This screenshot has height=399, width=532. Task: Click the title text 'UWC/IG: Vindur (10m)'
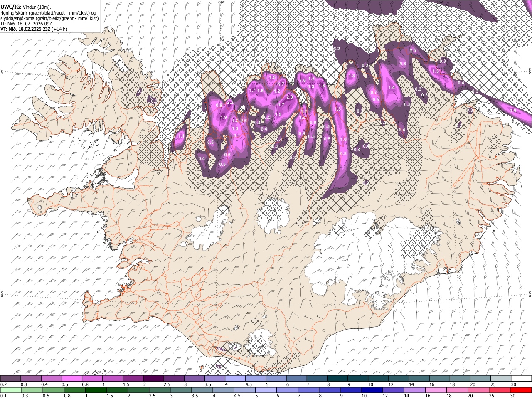click(25, 7)
